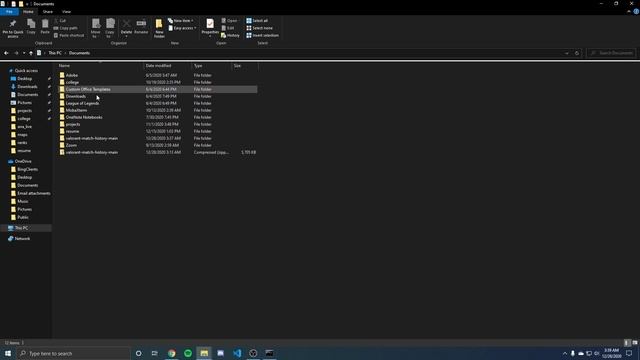The image size is (640, 360).
Task: Go up one level with Up arrow
Action: click(31, 53)
